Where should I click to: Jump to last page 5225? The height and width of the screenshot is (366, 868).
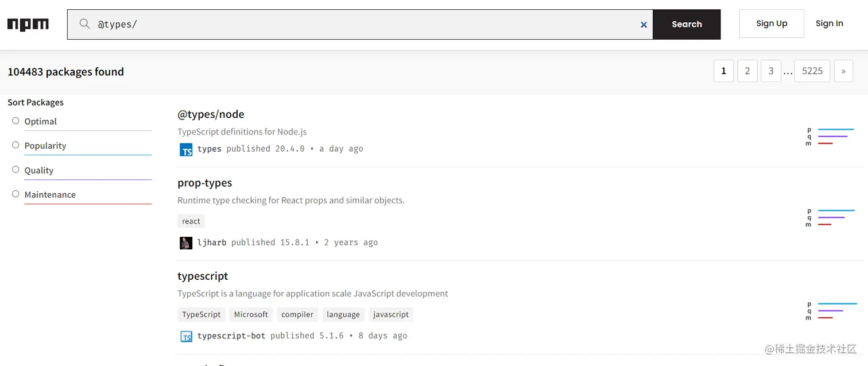812,71
